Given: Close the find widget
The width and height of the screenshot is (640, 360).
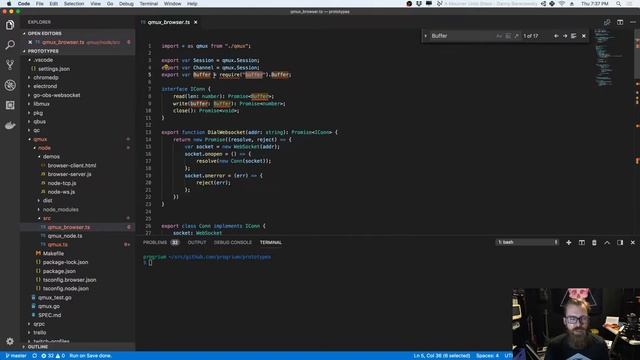Looking at the screenshot, I should 584,36.
